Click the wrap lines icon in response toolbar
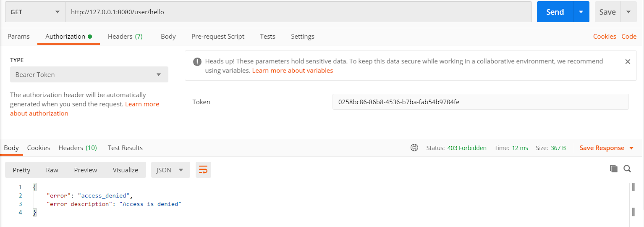This screenshot has width=644, height=227. [203, 170]
